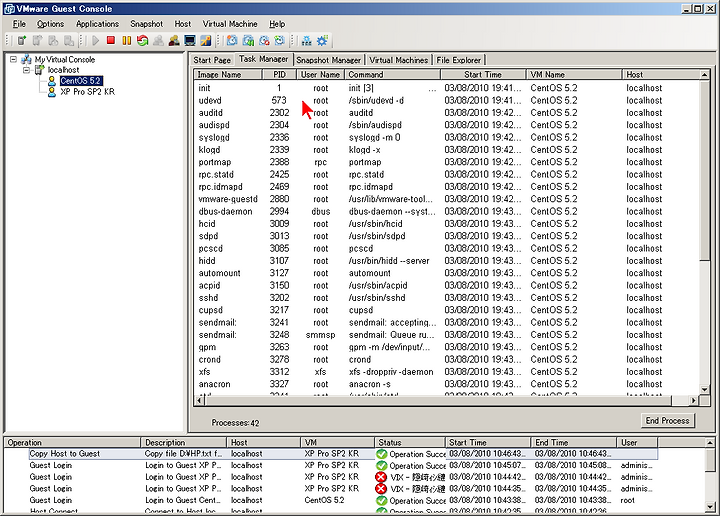Sort processes by User Name column header
This screenshot has height=516, width=720.
(321, 74)
